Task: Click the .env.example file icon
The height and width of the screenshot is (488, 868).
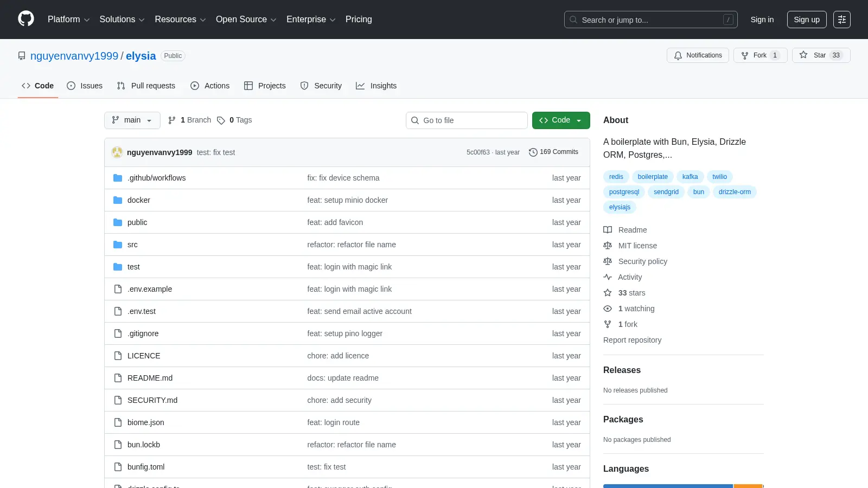Action: point(118,289)
